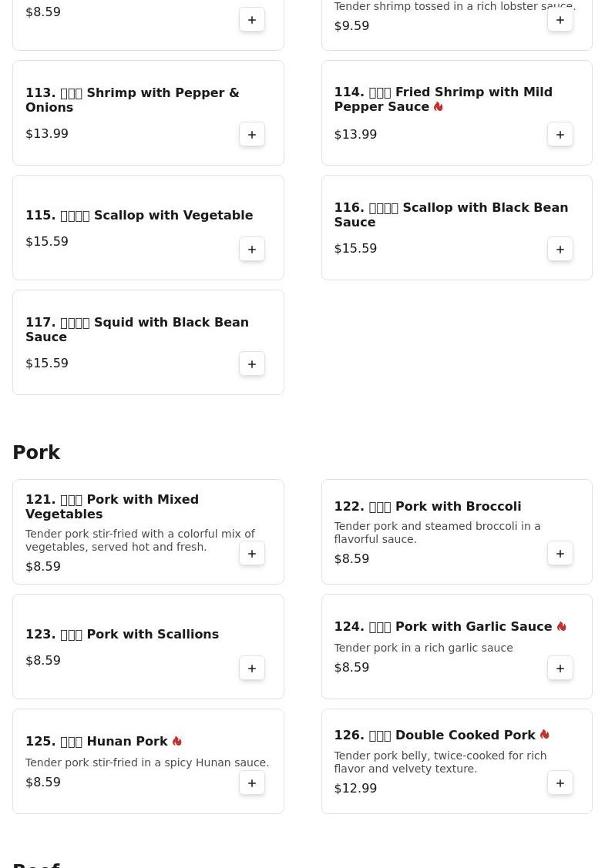This screenshot has width=605, height=868.
Task: Add Squid with Black Bean Sauce
Action: 252,364
